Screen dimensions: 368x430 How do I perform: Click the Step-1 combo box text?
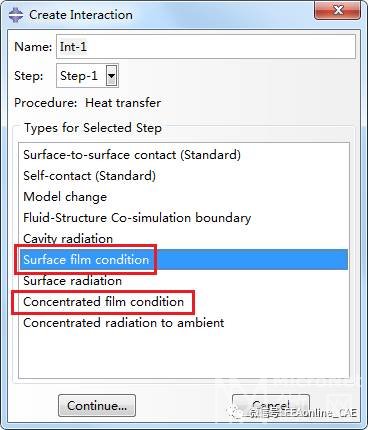[79, 76]
